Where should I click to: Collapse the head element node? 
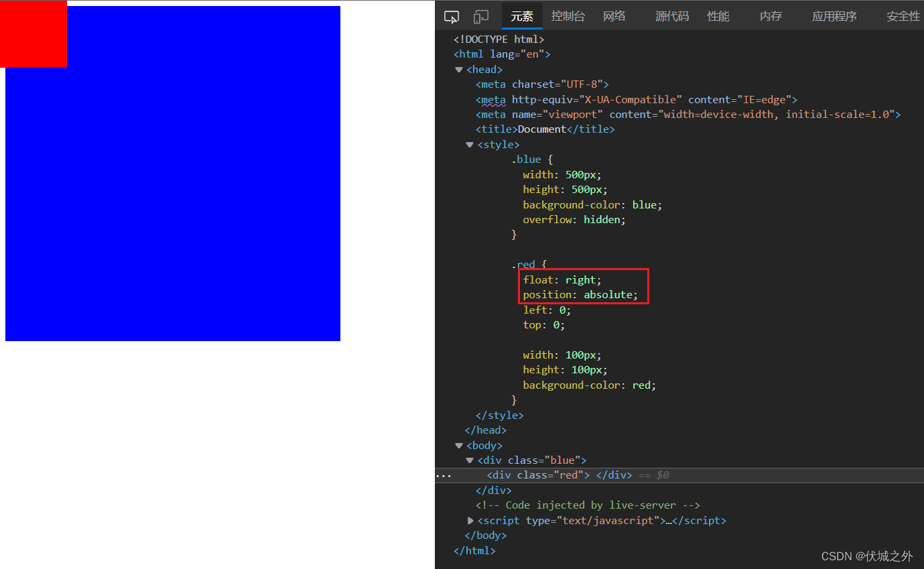(459, 70)
